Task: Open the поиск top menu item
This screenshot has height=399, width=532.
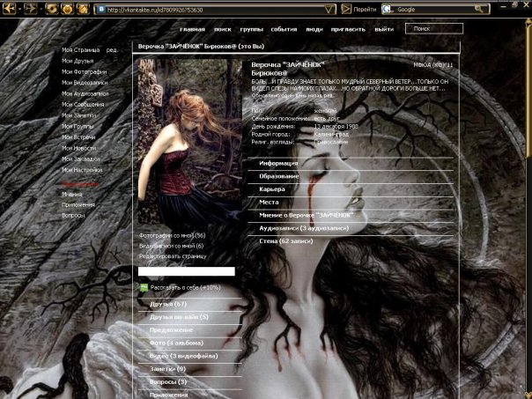Action: (x=223, y=29)
